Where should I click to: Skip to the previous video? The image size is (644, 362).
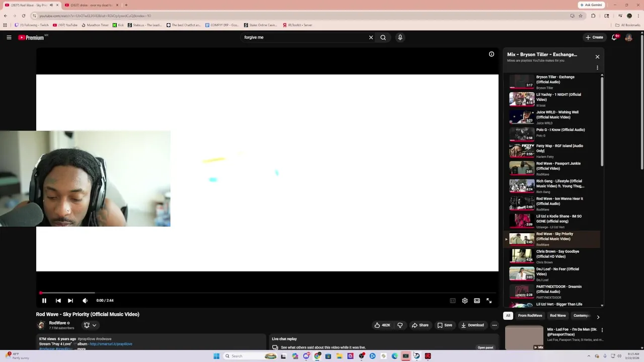pyautogui.click(x=58, y=301)
